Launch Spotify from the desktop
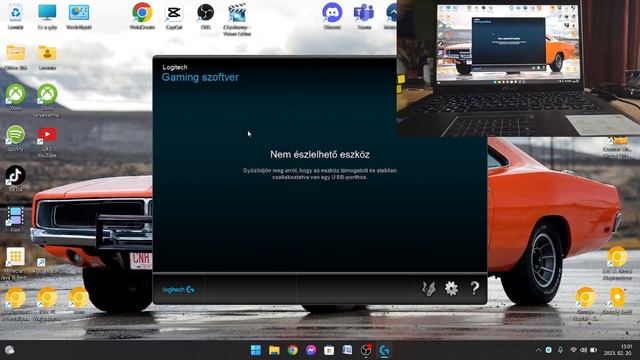 pyautogui.click(x=16, y=138)
